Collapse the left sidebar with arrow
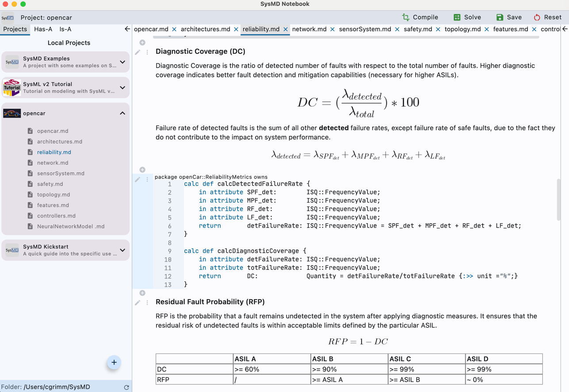This screenshot has height=392, width=569. 127,29
